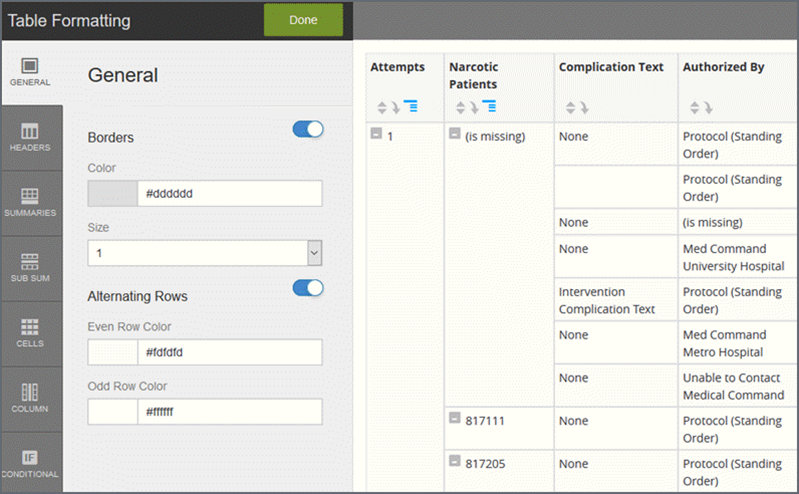Go to the Column formatting section
799x494 pixels.
30,399
